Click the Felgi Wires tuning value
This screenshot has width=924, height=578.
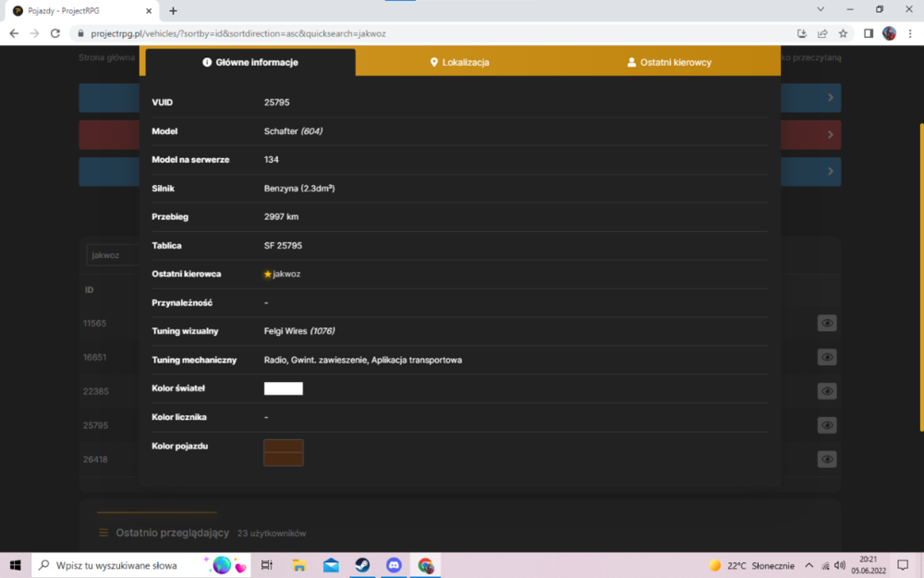click(x=299, y=331)
